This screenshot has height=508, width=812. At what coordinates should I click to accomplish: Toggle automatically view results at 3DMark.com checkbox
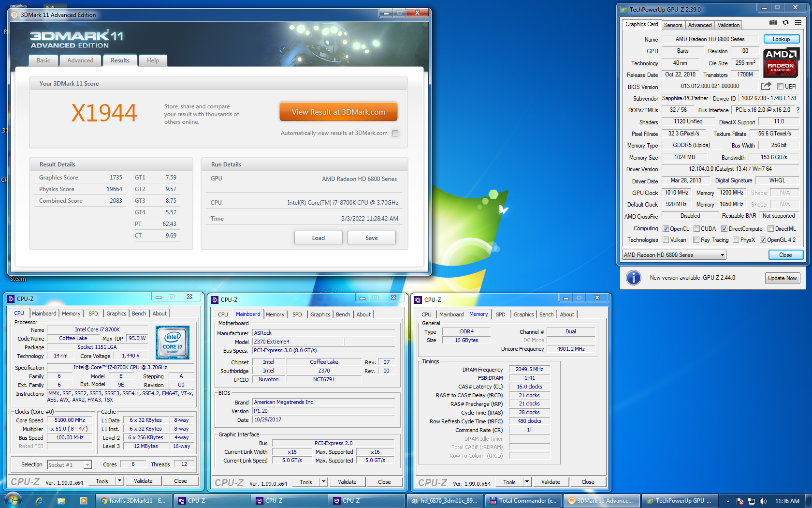point(395,133)
